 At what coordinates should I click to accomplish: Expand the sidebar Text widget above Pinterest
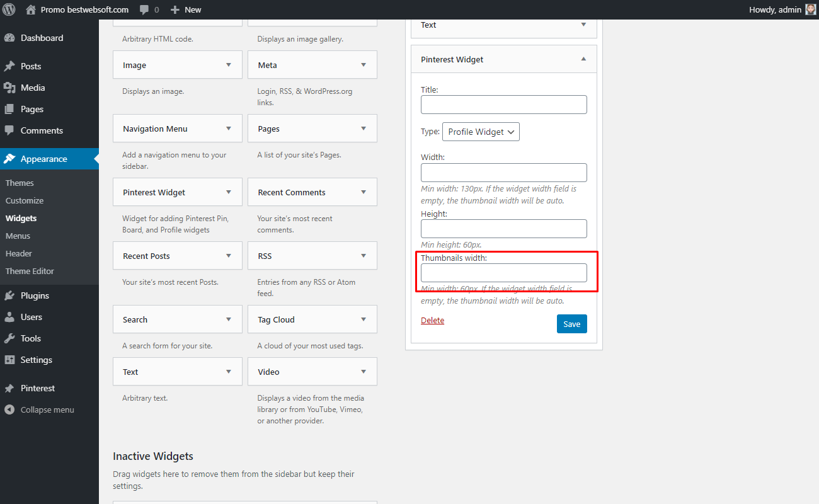(x=583, y=25)
